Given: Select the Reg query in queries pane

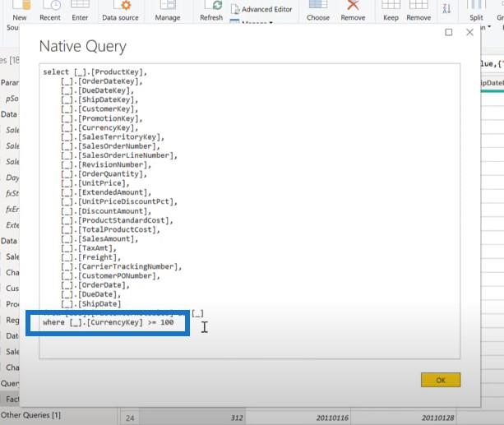Looking at the screenshot, I should 12,320.
